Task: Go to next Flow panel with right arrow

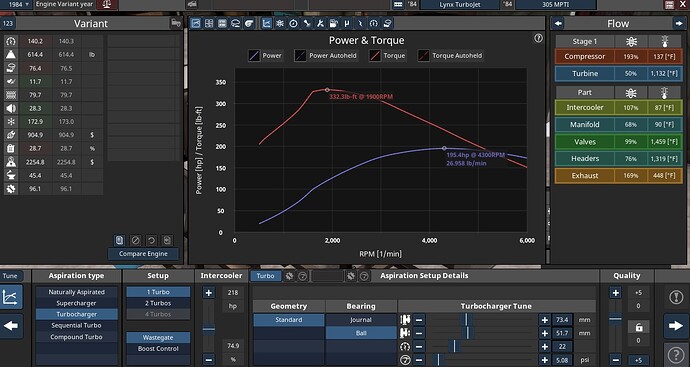Action: 678,23
